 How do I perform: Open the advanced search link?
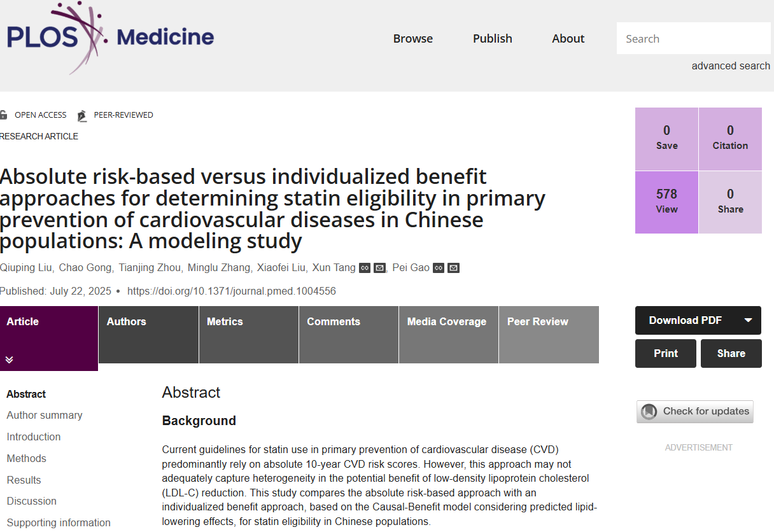(x=731, y=66)
